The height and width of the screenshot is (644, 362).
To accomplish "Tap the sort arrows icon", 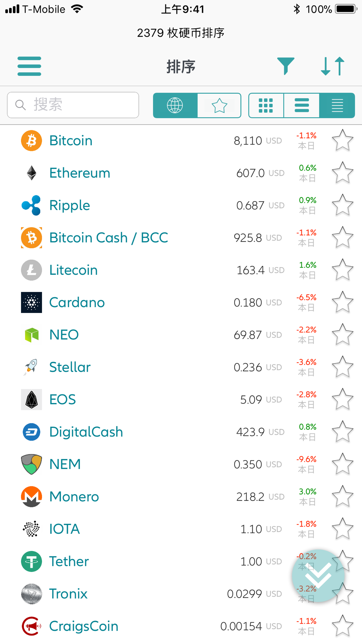I will click(x=332, y=66).
